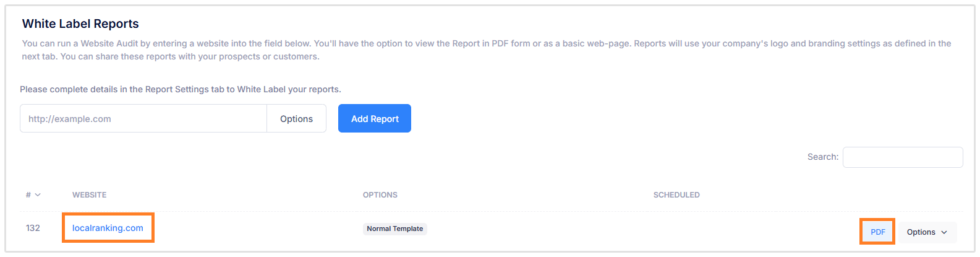Sort table by WEBSITE column header
The image size is (980, 257).
point(90,195)
